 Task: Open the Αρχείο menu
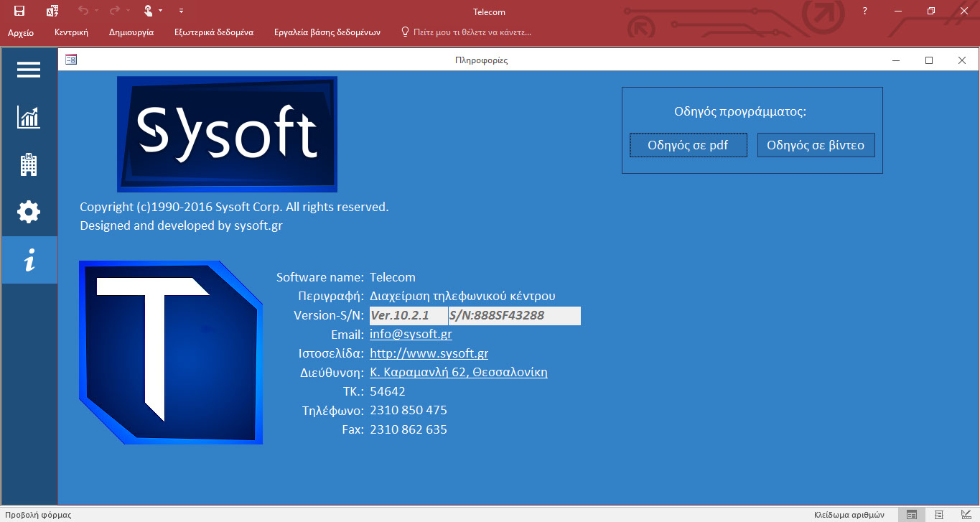(21, 32)
